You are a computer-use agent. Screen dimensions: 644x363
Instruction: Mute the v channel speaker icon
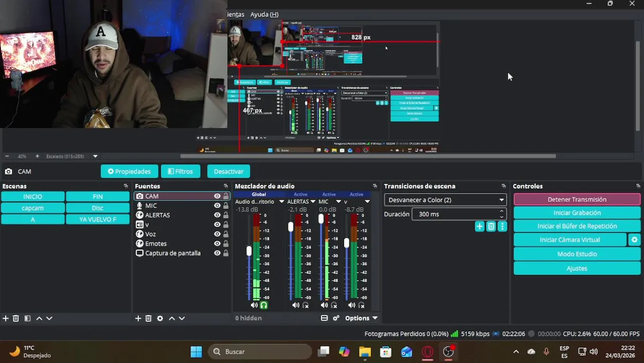point(352,305)
